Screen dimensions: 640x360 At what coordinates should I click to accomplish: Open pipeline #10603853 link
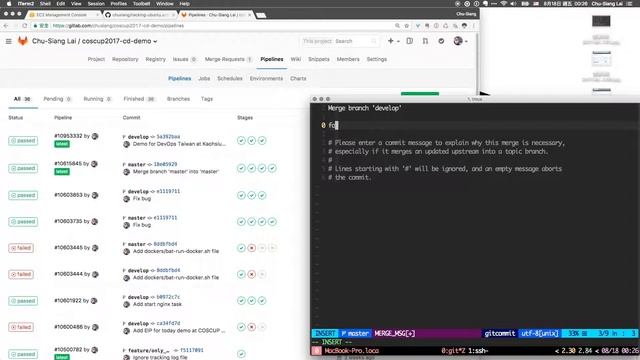click(x=68, y=195)
